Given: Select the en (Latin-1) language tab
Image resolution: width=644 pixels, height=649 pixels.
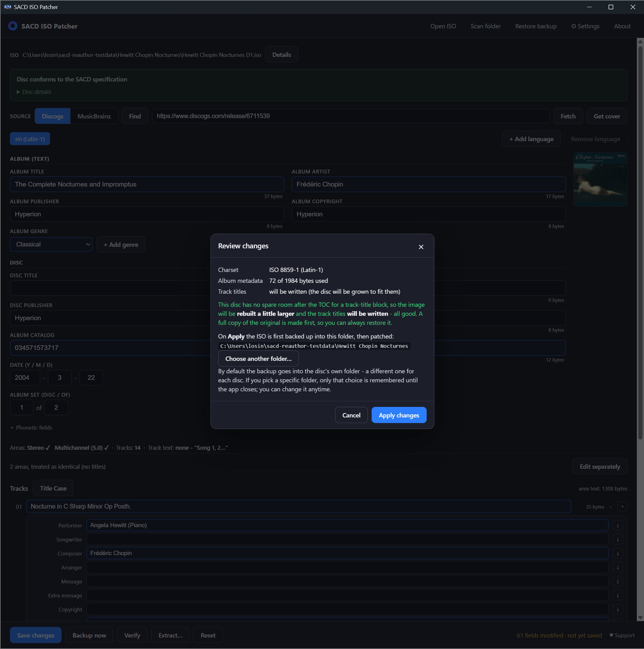Looking at the screenshot, I should 30,139.
